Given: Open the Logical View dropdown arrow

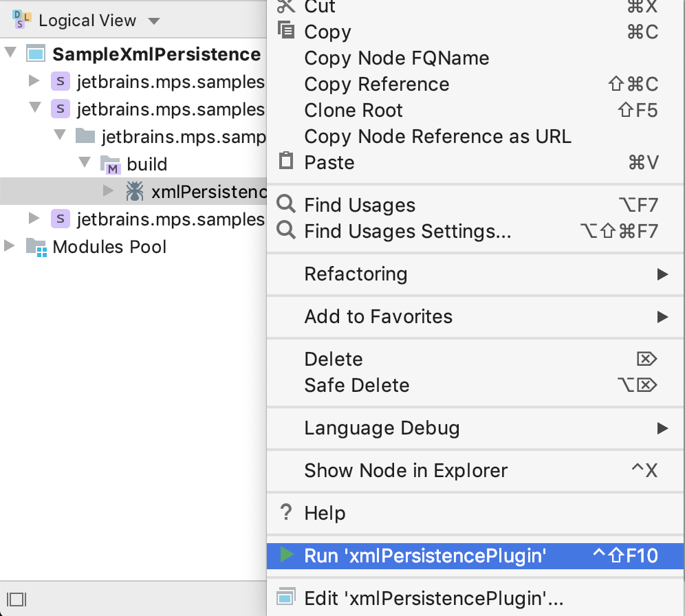Looking at the screenshot, I should 154,21.
